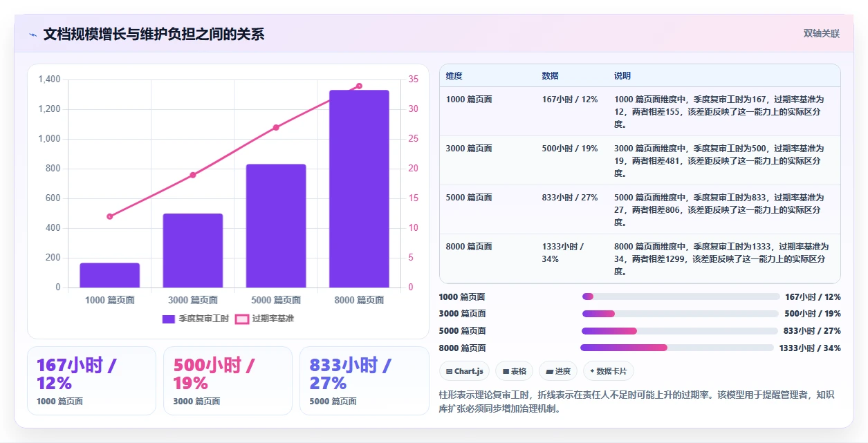
Task: Click the line point at value 12
Action: click(x=110, y=216)
